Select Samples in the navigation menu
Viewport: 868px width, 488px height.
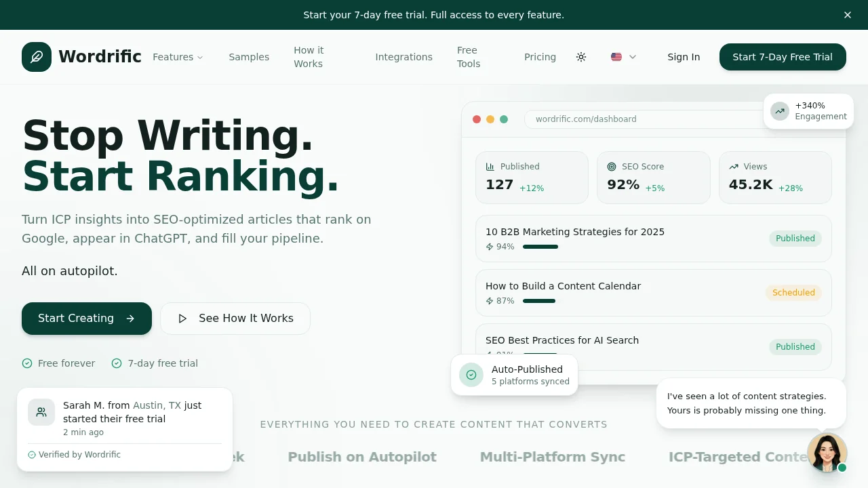click(x=249, y=57)
